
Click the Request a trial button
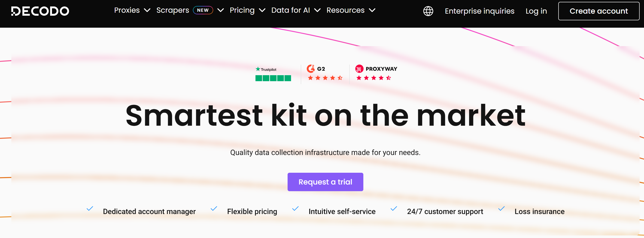(325, 182)
